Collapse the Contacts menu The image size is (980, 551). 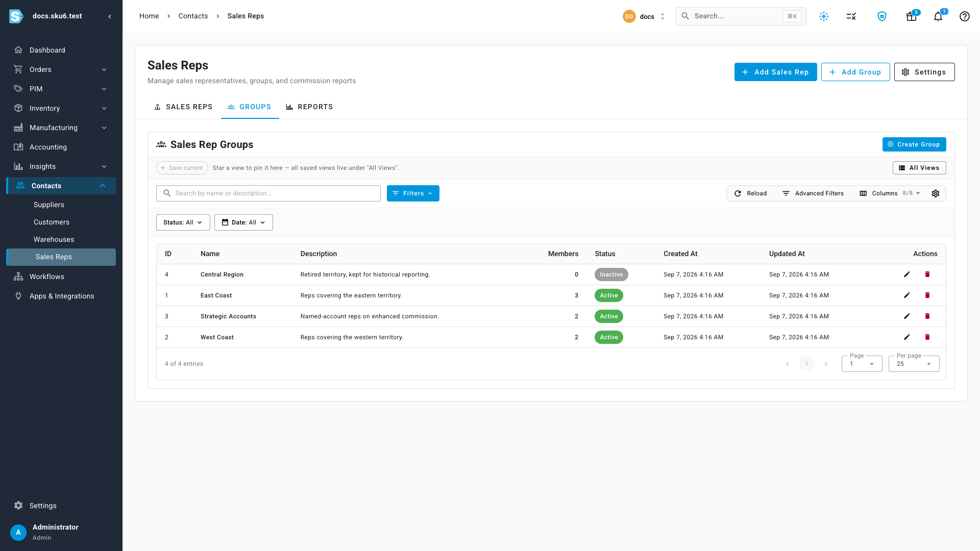pyautogui.click(x=61, y=186)
